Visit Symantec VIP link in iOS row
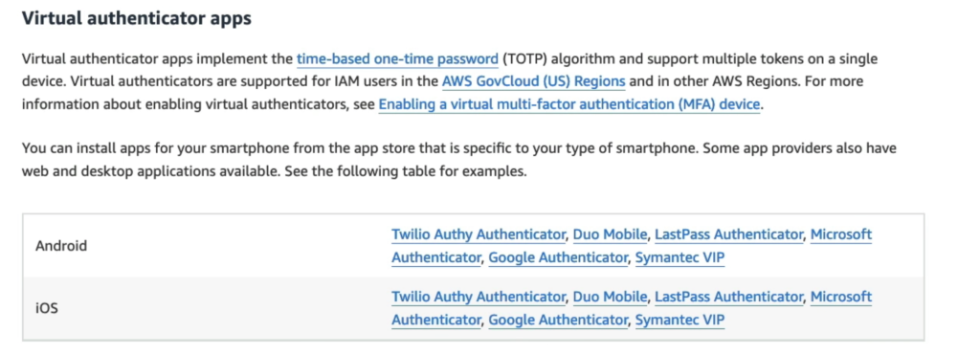The image size is (980, 355). (680, 321)
